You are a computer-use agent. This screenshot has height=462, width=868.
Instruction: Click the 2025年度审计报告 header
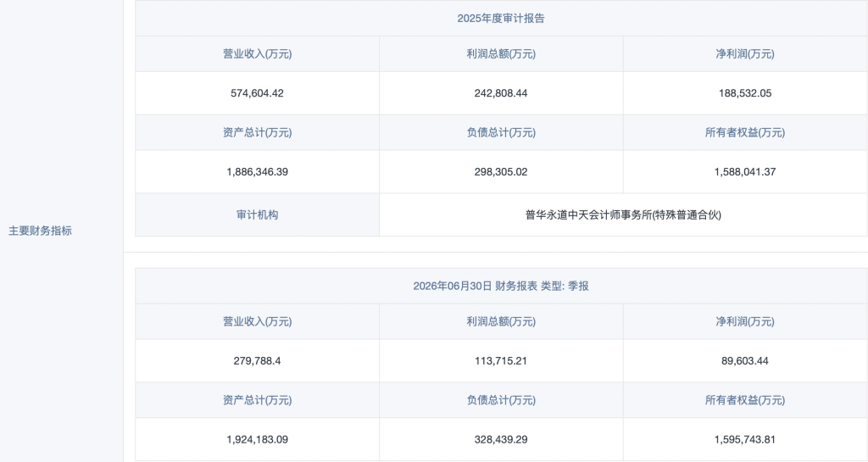(500, 19)
